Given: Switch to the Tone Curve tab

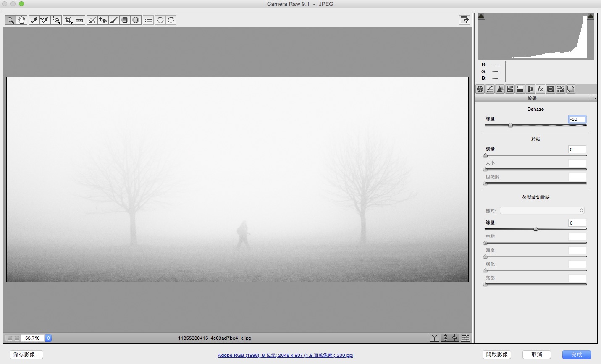Looking at the screenshot, I should pos(490,89).
